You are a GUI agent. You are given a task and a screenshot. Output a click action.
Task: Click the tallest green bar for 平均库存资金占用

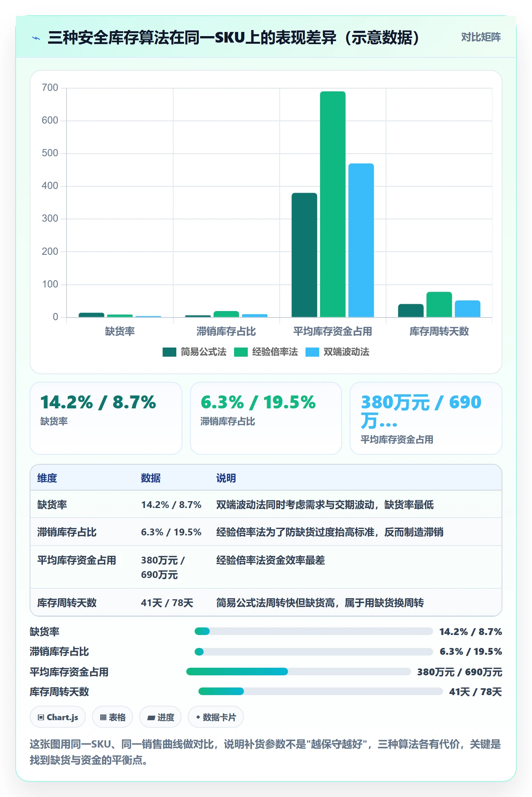tap(333, 204)
